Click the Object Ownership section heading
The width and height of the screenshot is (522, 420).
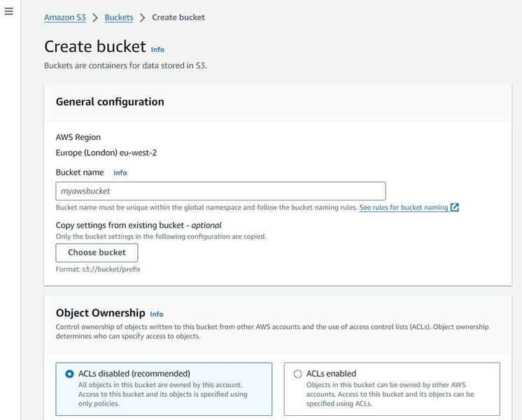(100, 314)
